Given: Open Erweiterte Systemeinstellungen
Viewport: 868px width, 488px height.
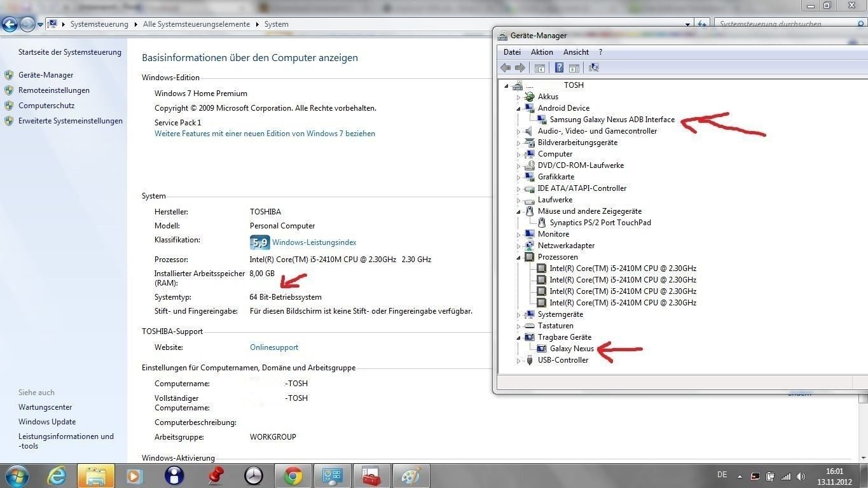Looking at the screenshot, I should (71, 121).
